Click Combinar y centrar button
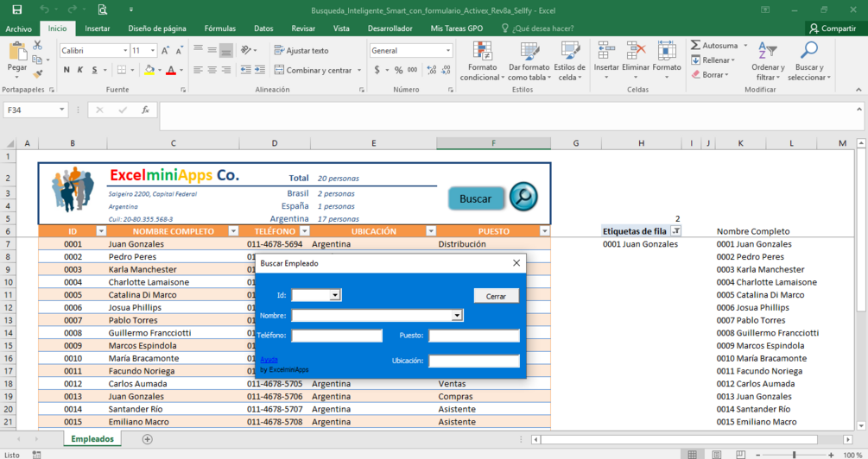 [x=314, y=70]
